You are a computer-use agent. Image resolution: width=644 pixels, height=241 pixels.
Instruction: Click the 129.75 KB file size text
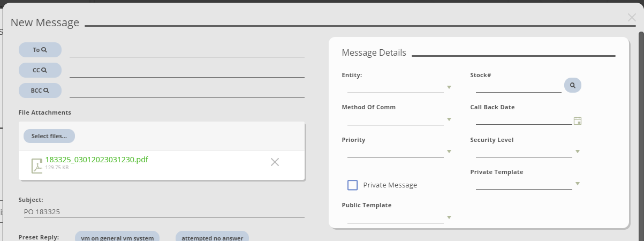(57, 168)
